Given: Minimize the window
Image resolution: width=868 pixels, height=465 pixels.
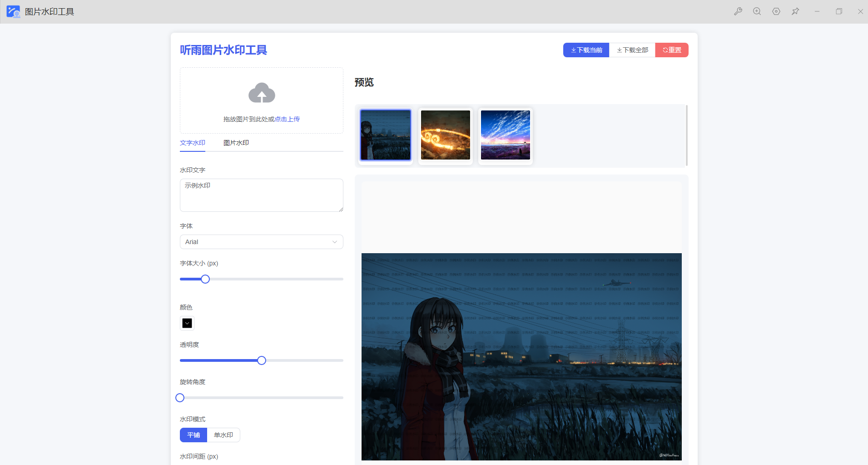Looking at the screenshot, I should [x=817, y=11].
